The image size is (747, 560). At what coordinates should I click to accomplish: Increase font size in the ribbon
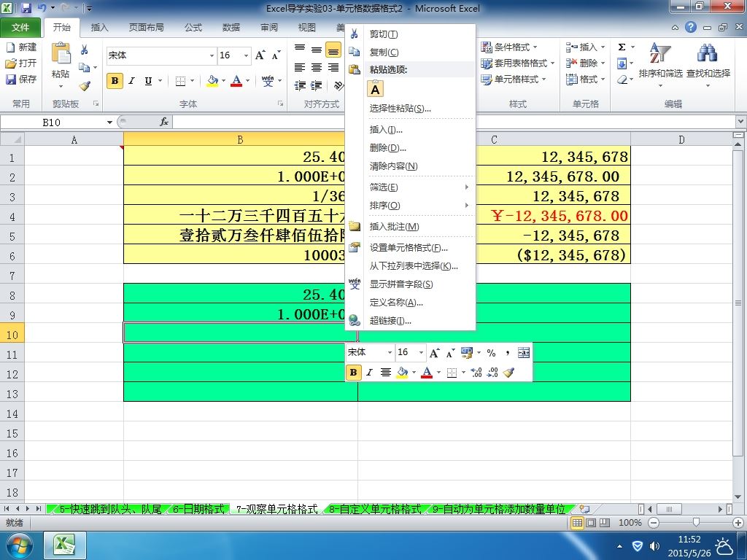pyautogui.click(x=260, y=55)
